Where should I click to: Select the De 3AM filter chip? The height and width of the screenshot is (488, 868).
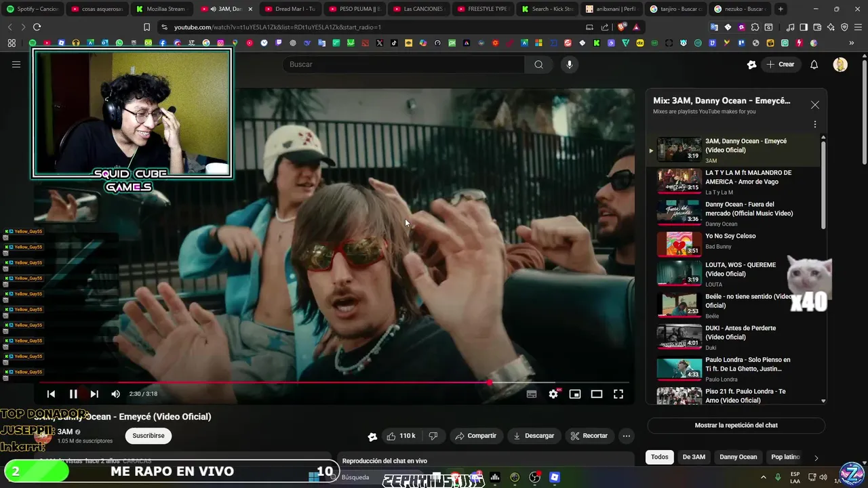coord(694,457)
